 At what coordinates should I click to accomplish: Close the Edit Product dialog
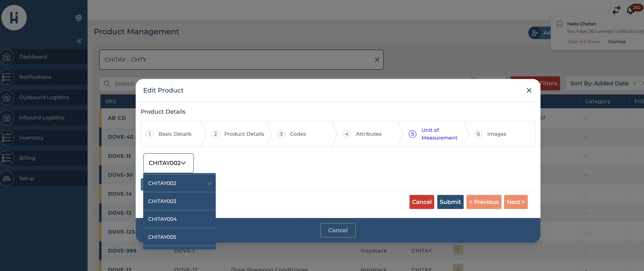(529, 90)
